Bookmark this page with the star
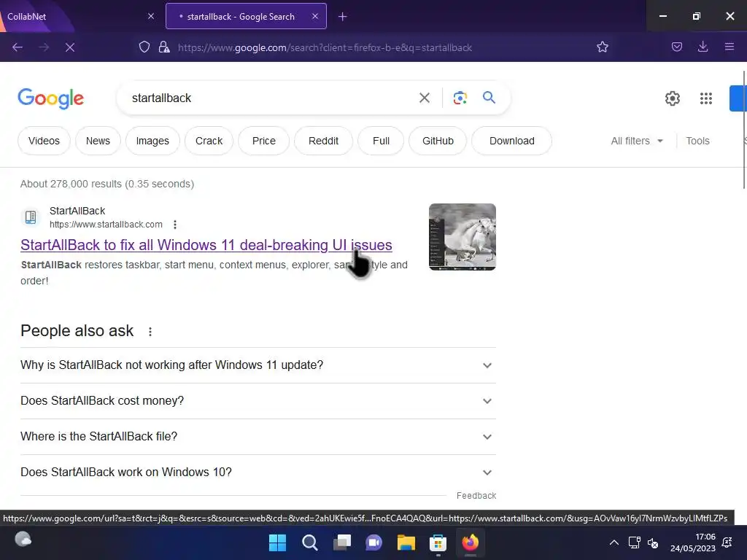This screenshot has height=560, width=747. tap(603, 47)
